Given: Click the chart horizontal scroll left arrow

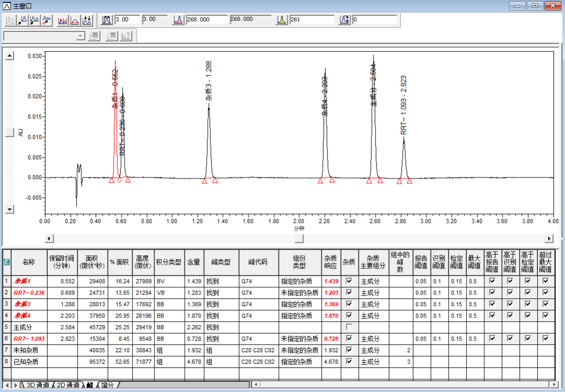Looking at the screenshot, I should coord(49,238).
